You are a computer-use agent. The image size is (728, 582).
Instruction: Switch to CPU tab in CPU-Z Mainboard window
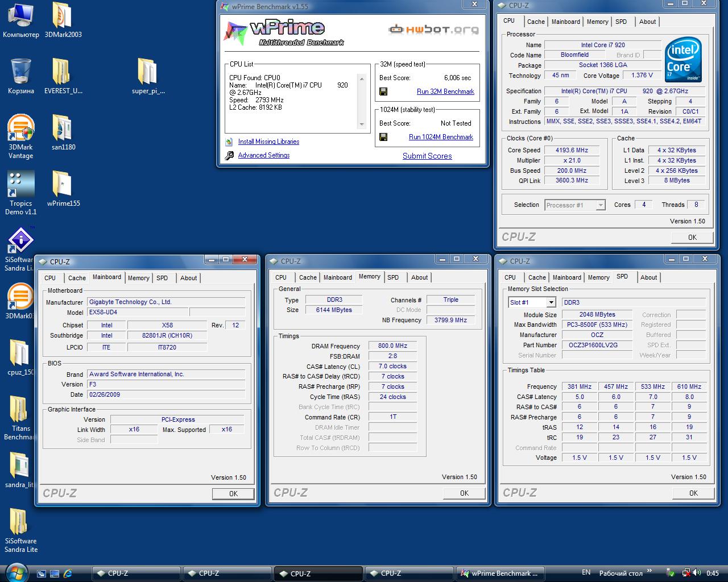[x=50, y=278]
